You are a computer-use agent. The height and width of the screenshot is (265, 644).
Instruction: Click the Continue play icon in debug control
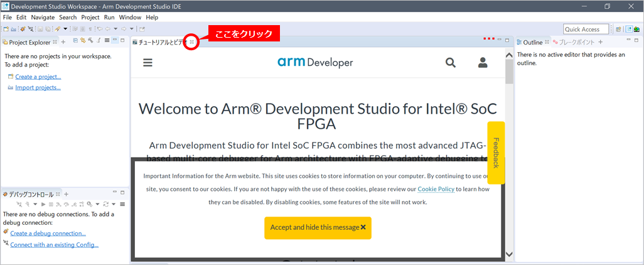tap(43, 204)
